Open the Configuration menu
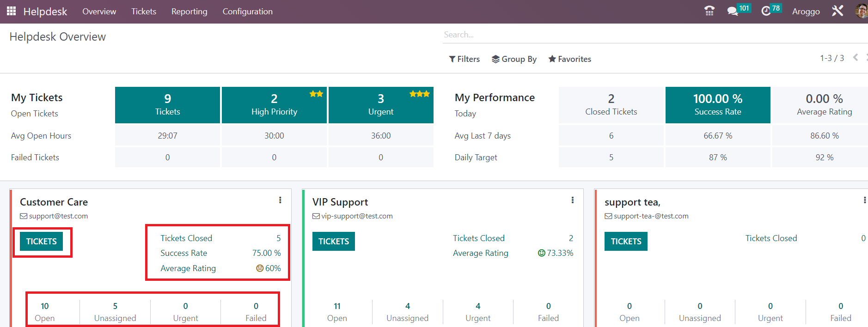This screenshot has height=327, width=868. point(247,12)
